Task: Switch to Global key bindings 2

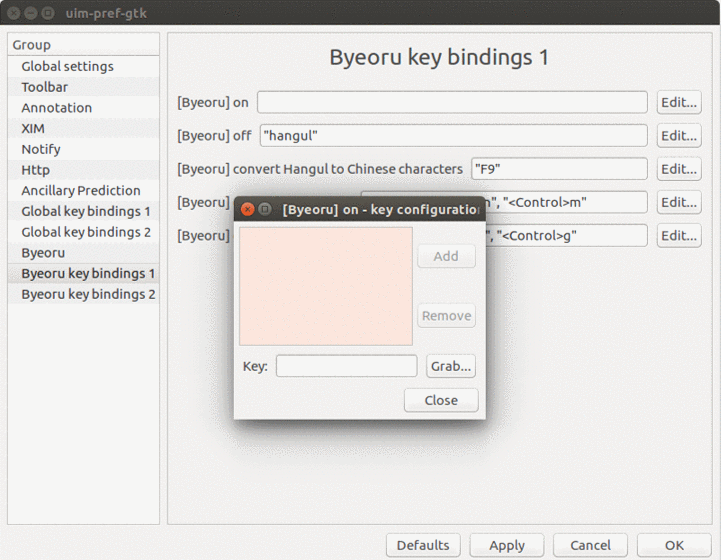Action: pyautogui.click(x=86, y=232)
